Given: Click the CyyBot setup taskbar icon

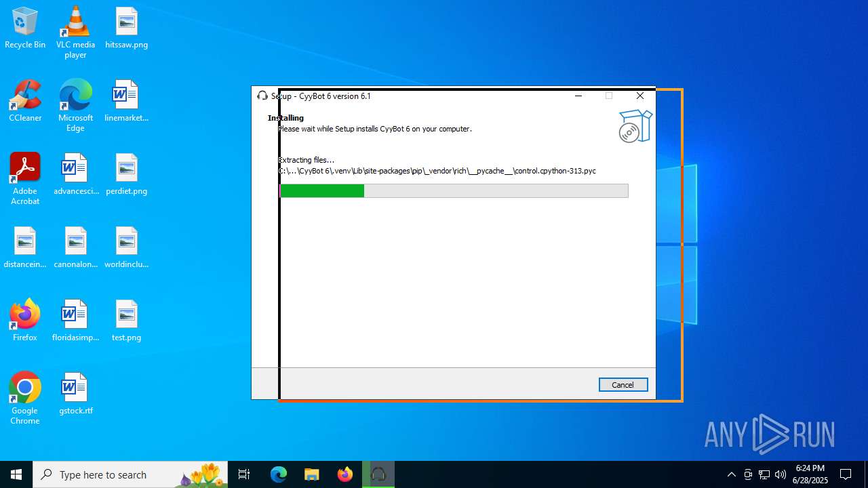Looking at the screenshot, I should 378,474.
